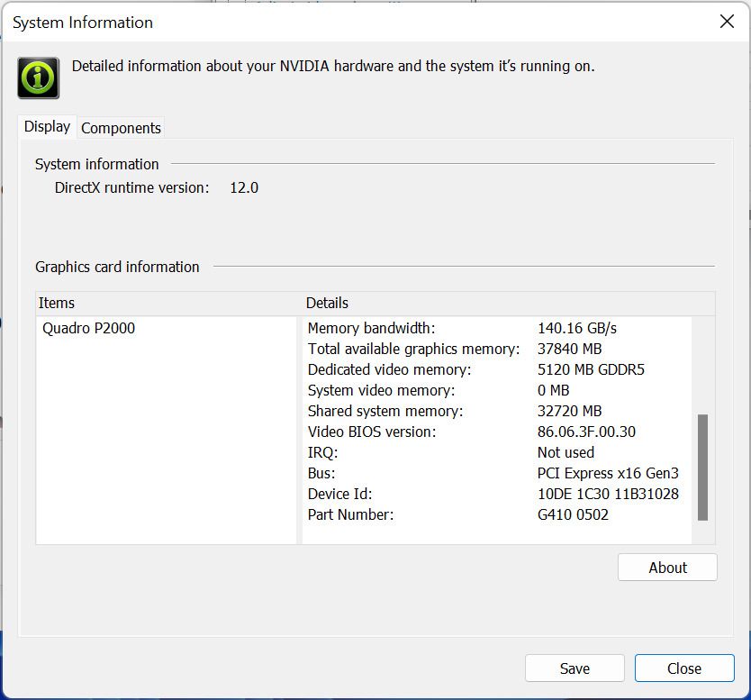The image size is (751, 700).
Task: Select the Shared system memory row
Action: coord(497,411)
